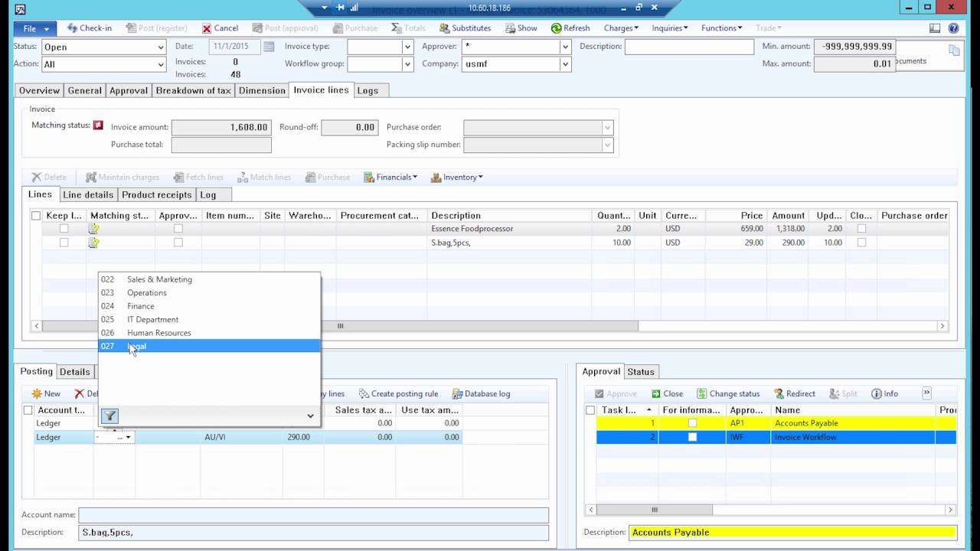Open the Product receipts tab
Viewport: 980px width, 551px height.
[156, 195]
